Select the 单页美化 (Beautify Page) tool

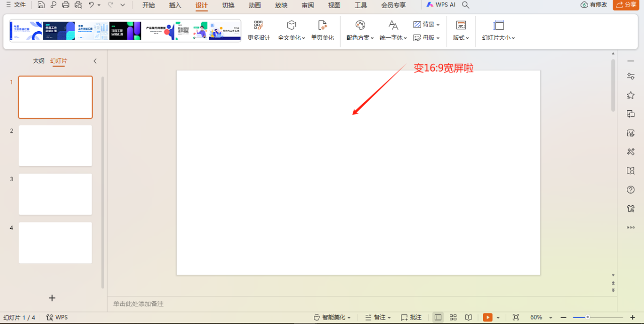(322, 30)
